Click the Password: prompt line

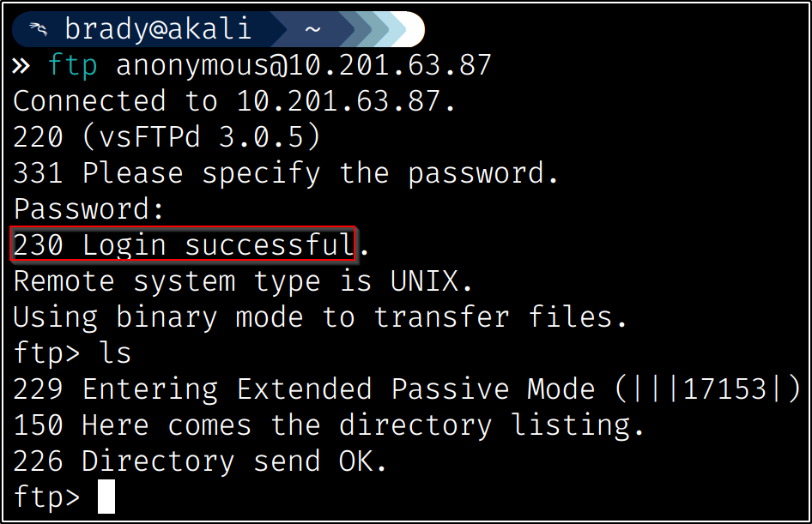tap(88, 209)
